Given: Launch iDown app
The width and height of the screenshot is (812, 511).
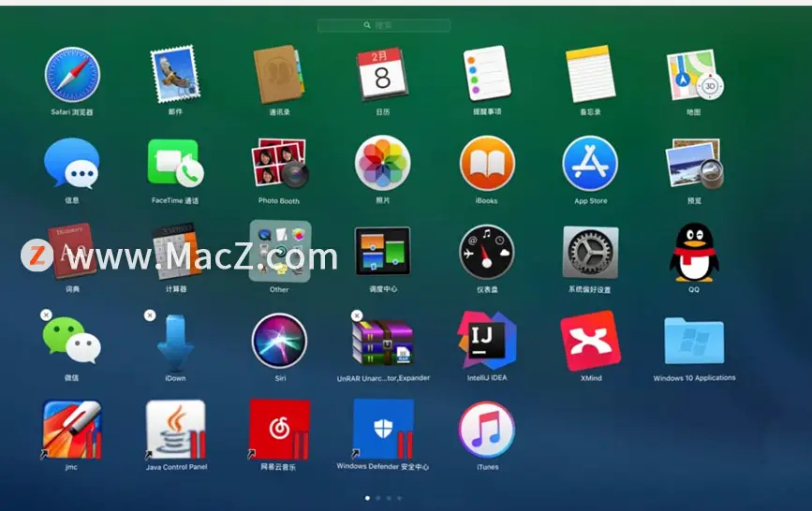Looking at the screenshot, I should click(175, 343).
